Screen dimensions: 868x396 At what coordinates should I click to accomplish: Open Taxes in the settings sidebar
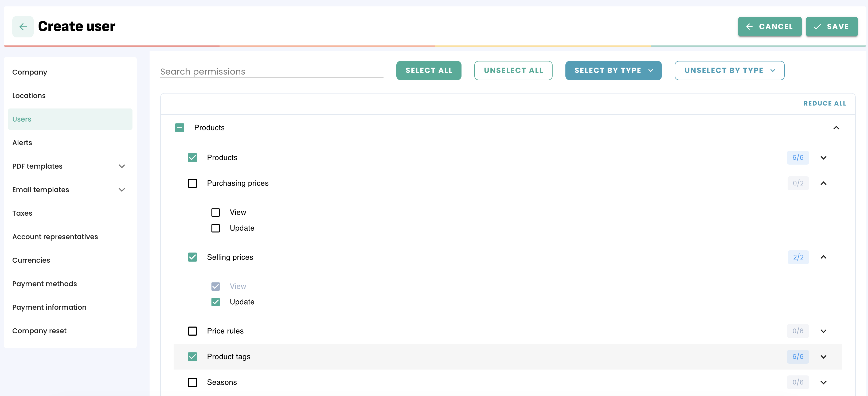[x=22, y=213]
